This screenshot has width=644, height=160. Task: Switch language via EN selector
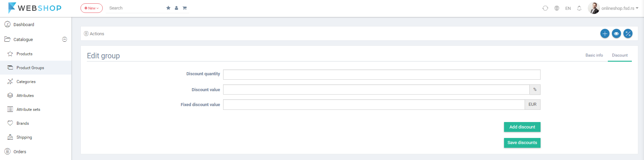coord(568,8)
